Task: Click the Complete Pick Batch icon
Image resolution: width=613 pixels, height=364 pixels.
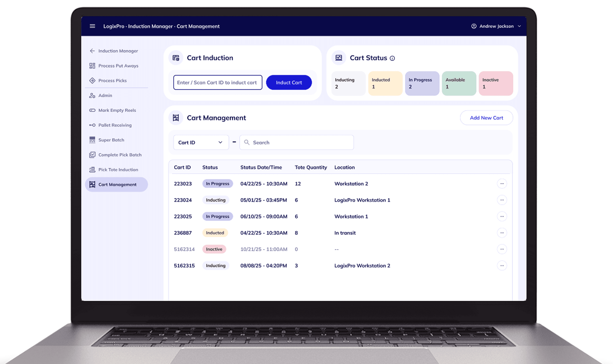Action: pos(92,155)
